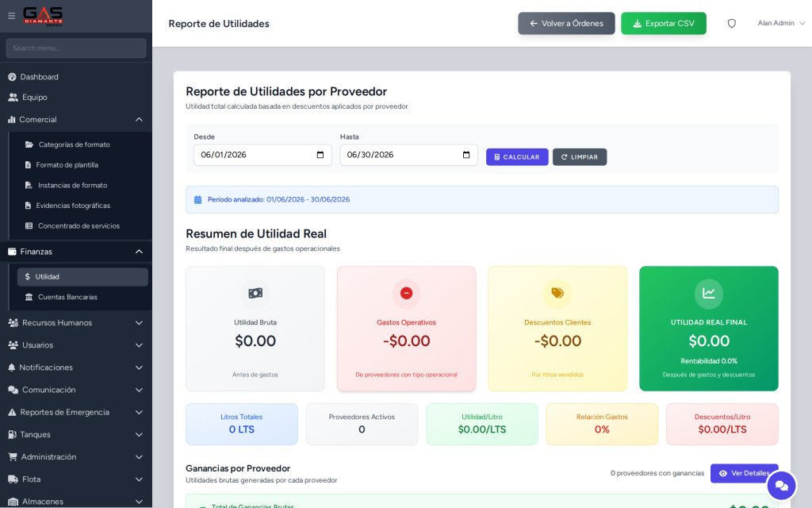Click the Comercial bar chart icon
Viewport: 812px width, 508px height.
tap(11, 119)
